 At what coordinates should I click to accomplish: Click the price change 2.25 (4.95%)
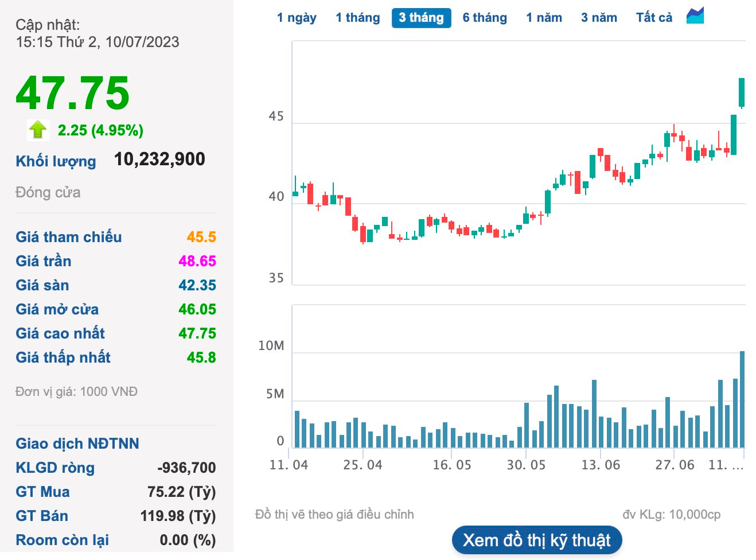pyautogui.click(x=100, y=130)
